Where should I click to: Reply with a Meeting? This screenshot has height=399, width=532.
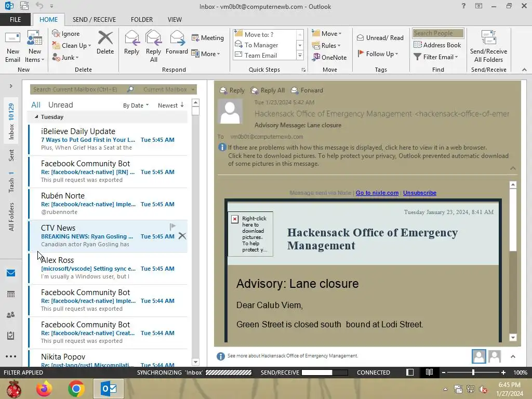[x=208, y=37]
